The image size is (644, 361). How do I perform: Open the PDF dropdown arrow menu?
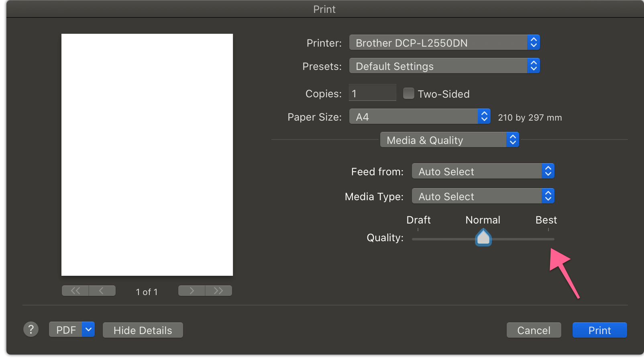tap(88, 330)
